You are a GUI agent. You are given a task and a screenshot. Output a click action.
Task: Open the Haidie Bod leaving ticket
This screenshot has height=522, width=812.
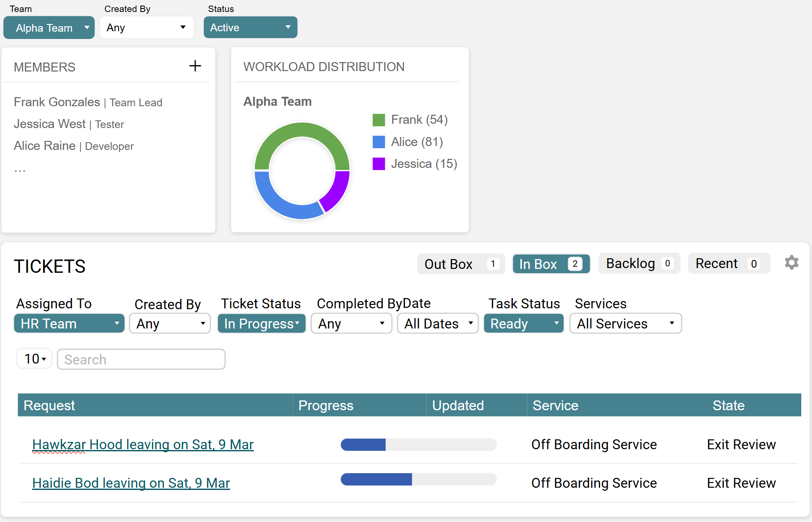(x=131, y=483)
